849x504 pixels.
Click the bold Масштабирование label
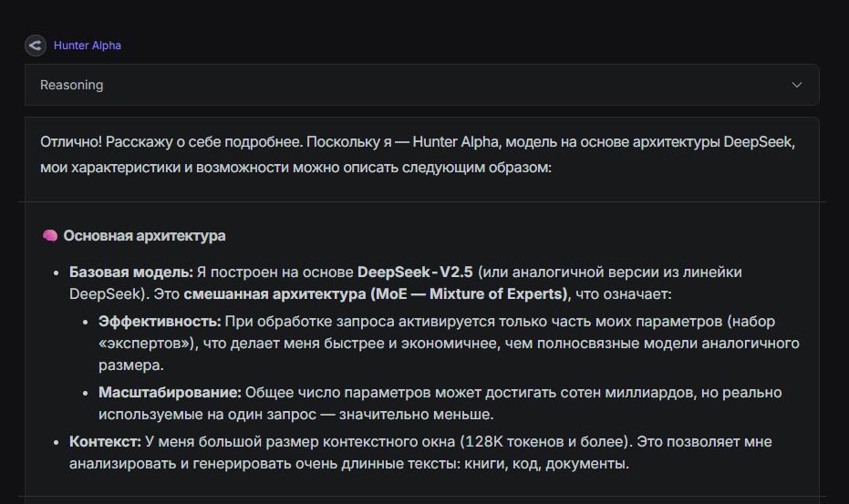170,392
